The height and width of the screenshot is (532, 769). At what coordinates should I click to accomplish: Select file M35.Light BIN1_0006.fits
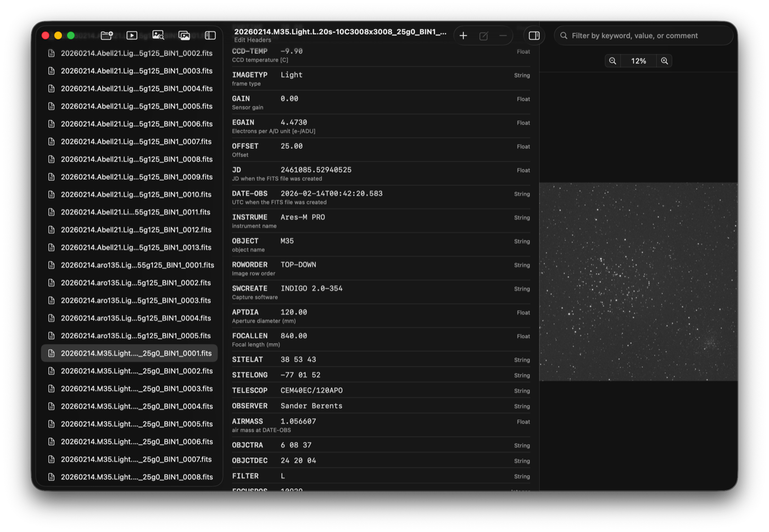[x=130, y=441]
